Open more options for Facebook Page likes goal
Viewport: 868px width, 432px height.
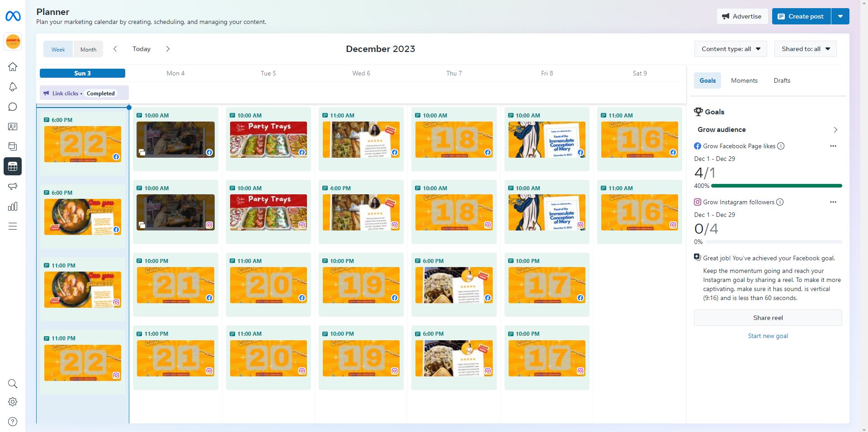[x=833, y=146]
